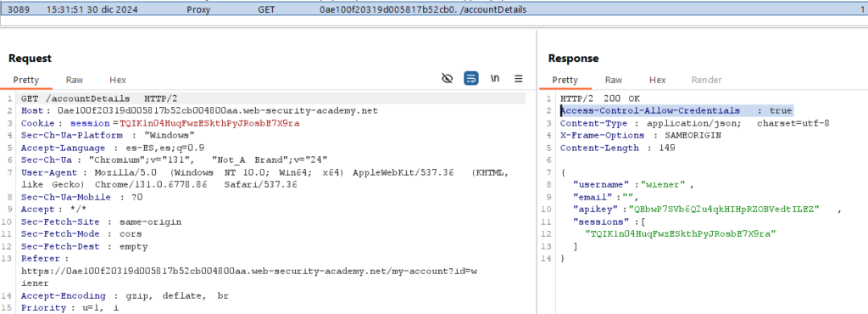Click the Sec-Ch-Ua-Mobile header line
The width and height of the screenshot is (868, 314).
point(82,197)
